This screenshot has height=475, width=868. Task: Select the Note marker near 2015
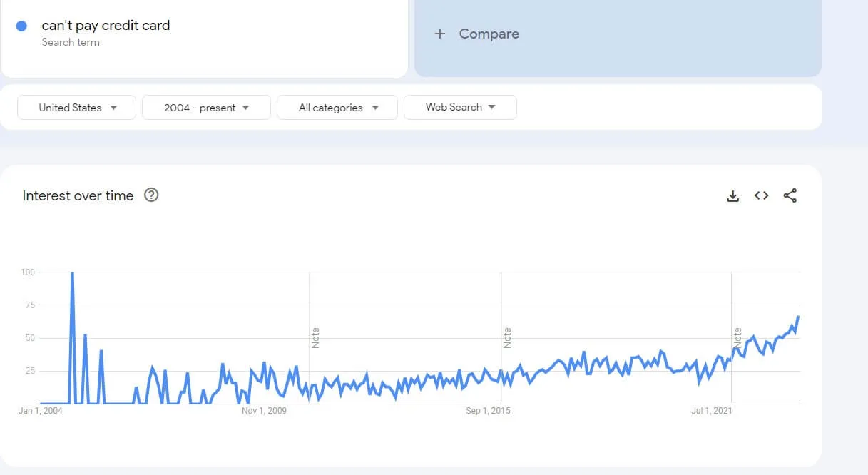tap(507, 337)
